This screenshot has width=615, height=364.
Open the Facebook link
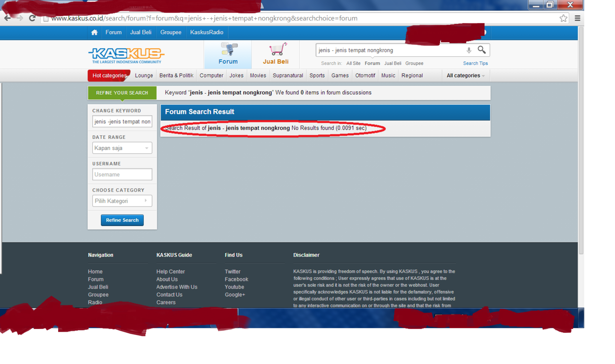(x=236, y=279)
